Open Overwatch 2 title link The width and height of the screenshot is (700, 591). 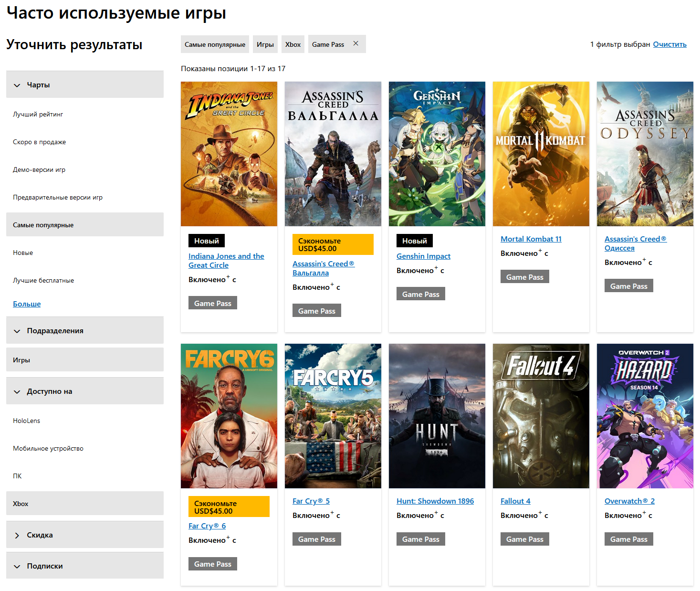pyautogui.click(x=629, y=501)
